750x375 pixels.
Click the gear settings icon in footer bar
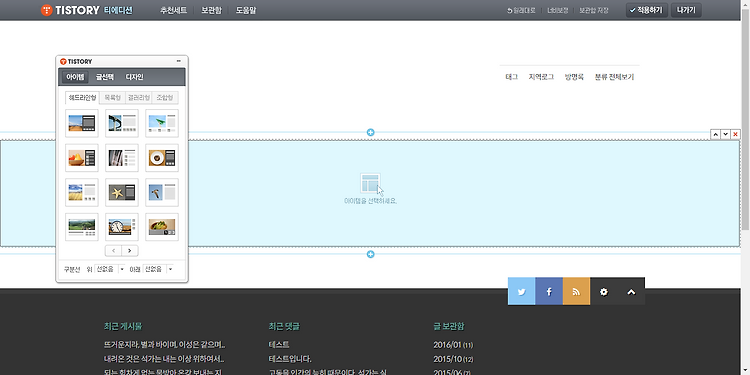604,291
